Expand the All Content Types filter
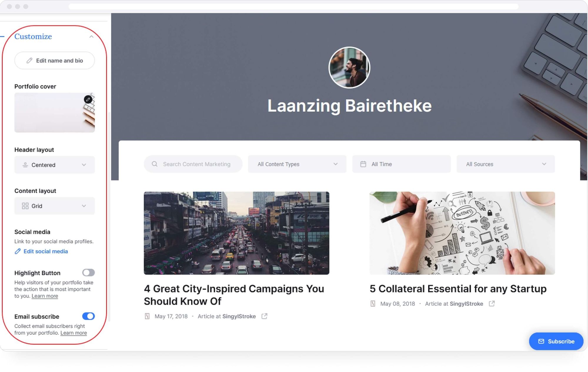The height and width of the screenshot is (372, 588). 297,164
